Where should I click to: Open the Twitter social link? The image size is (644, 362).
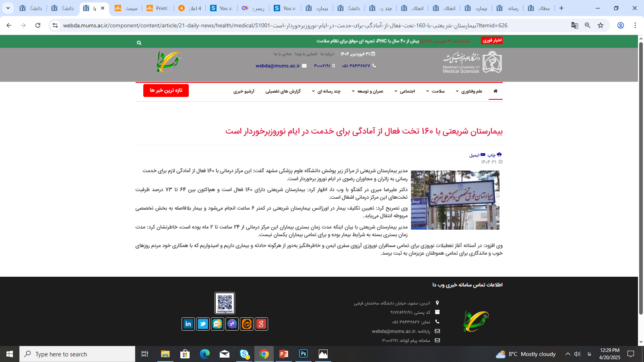pyautogui.click(x=203, y=324)
